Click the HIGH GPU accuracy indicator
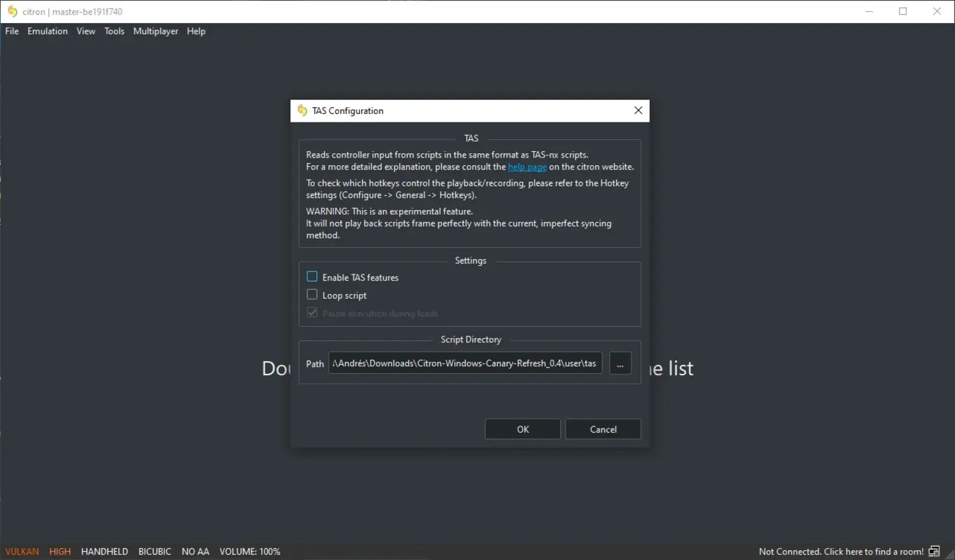This screenshot has height=560, width=955. (x=60, y=551)
